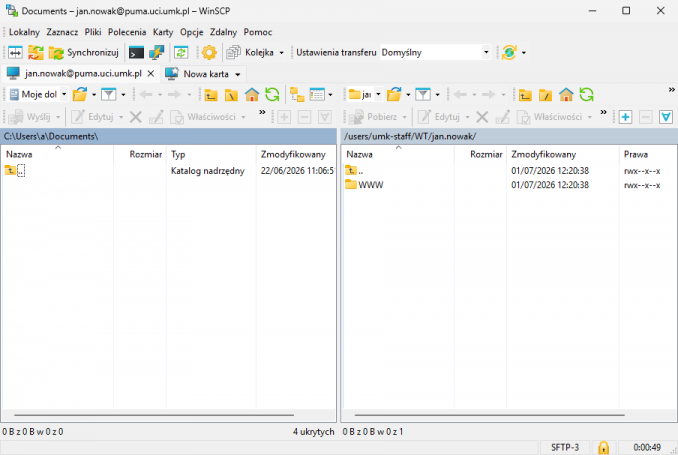Expand the dropdown beside the globe icon
Viewport: 678px width, 455px height.
(524, 53)
